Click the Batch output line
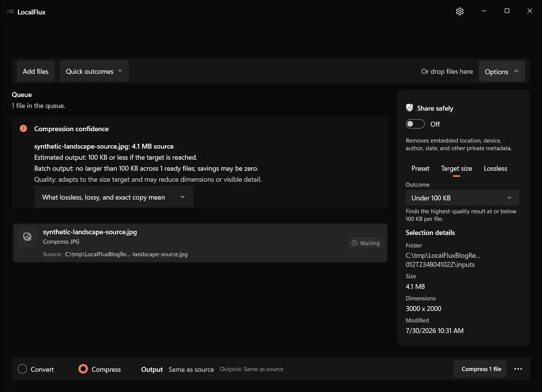This screenshot has width=542, height=392. (146, 168)
